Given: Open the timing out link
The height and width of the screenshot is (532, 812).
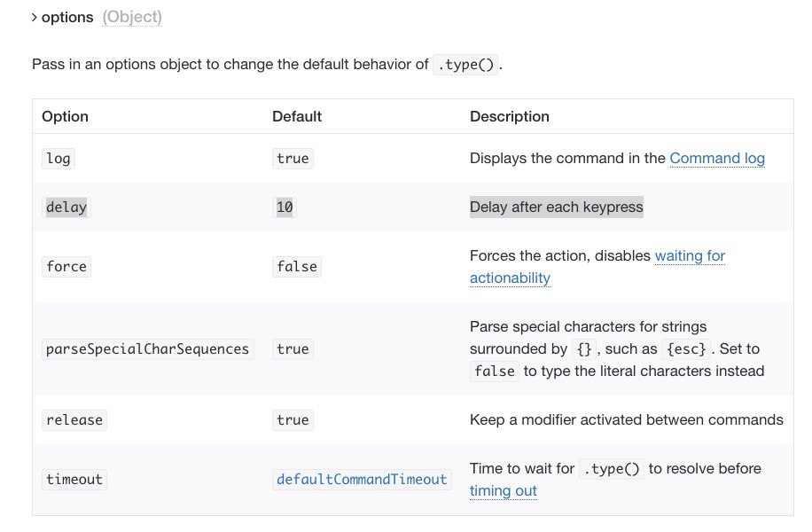Looking at the screenshot, I should coord(504,490).
